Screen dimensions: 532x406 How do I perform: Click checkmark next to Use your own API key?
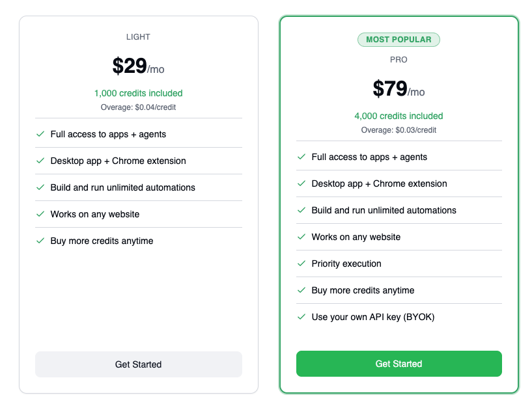click(x=301, y=317)
